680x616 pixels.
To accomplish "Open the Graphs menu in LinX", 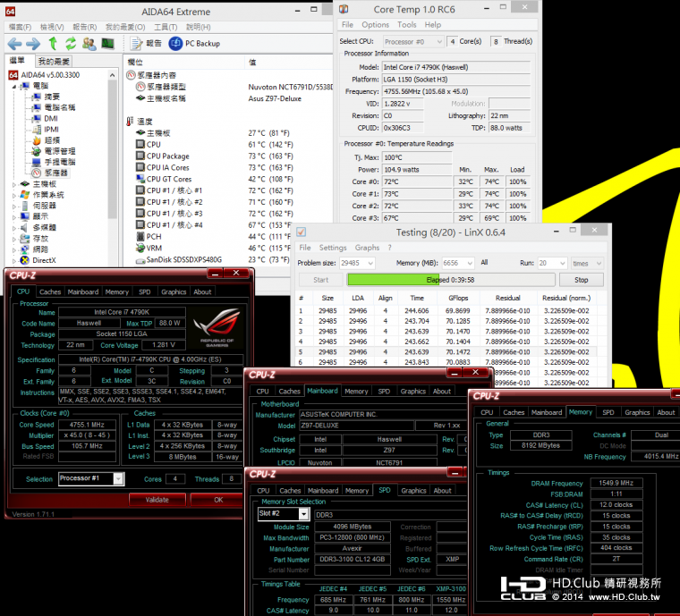I will pyautogui.click(x=367, y=248).
